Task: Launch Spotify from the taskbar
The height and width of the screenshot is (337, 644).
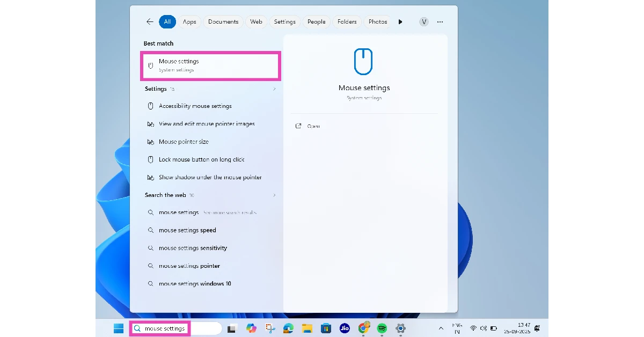Action: pos(382,328)
